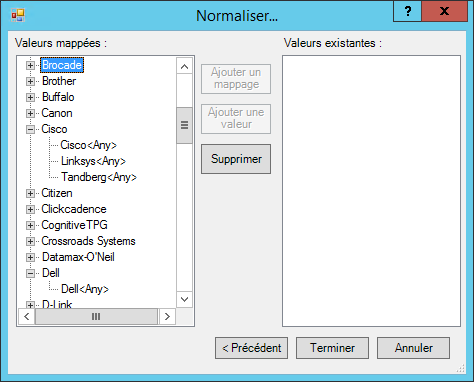474x382 pixels.
Task: Go back with the < Précédent button
Action: [251, 348]
